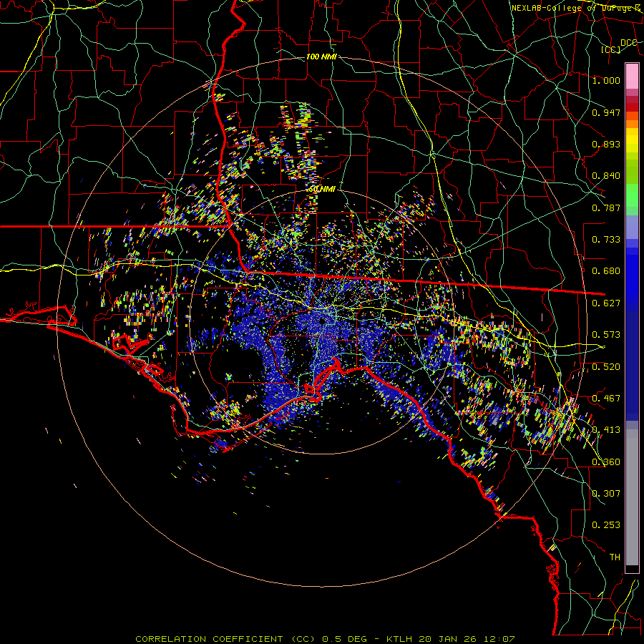Select the 0.307 scale value
Screen dimensions: 644x644
click(606, 494)
